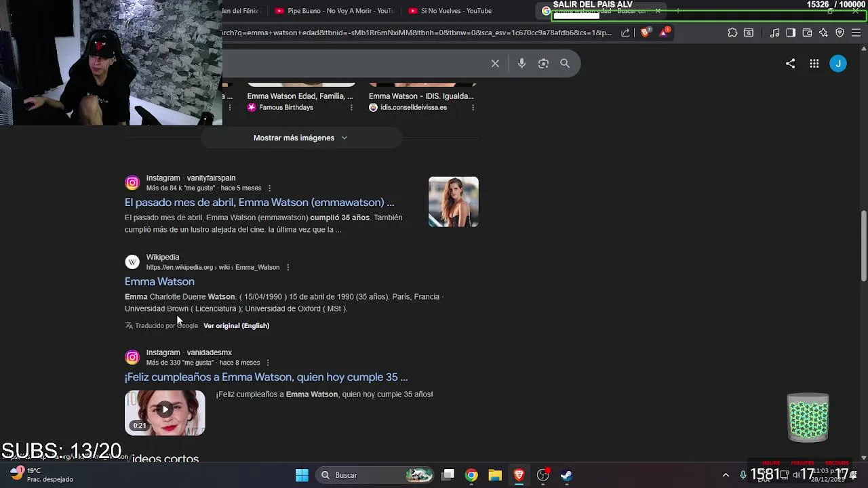Screen dimensions: 868x488
Task: Open the weather widget 19°C
Action: tap(41, 474)
